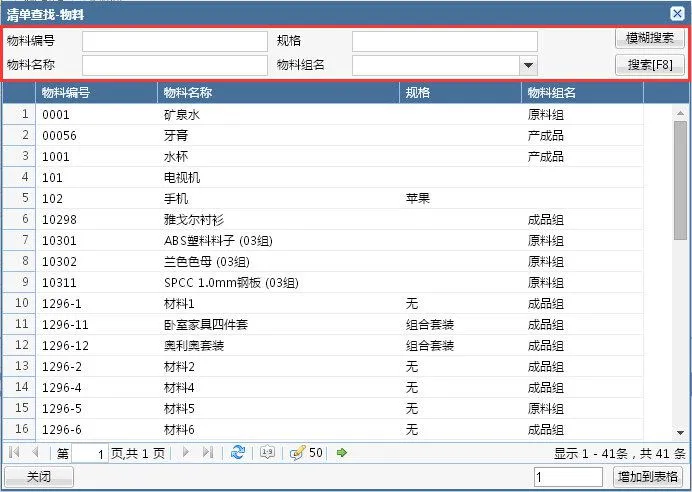Select row 奥利奥套装
Image resolution: width=692 pixels, height=492 pixels.
point(323,346)
